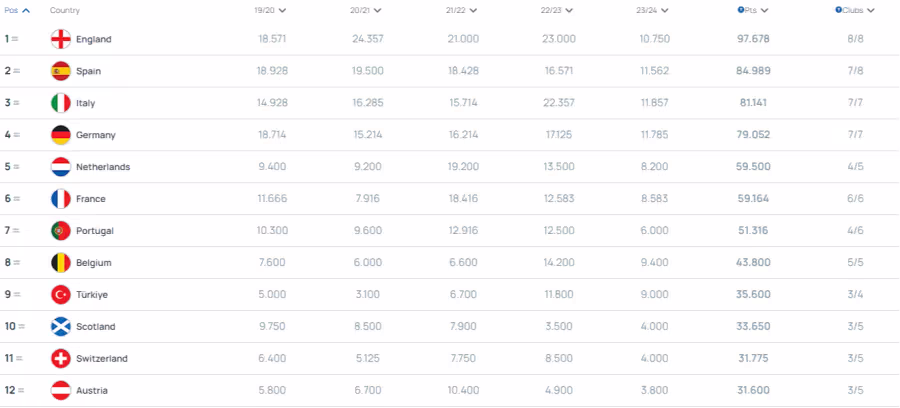Screen dimensions: 900x408
Task: Sort by the 19/20 season column
Action: pyautogui.click(x=270, y=10)
